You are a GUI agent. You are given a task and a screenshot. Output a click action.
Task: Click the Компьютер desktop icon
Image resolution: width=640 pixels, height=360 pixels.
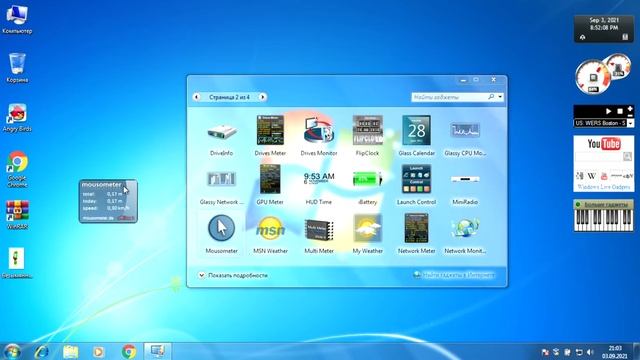[17, 19]
